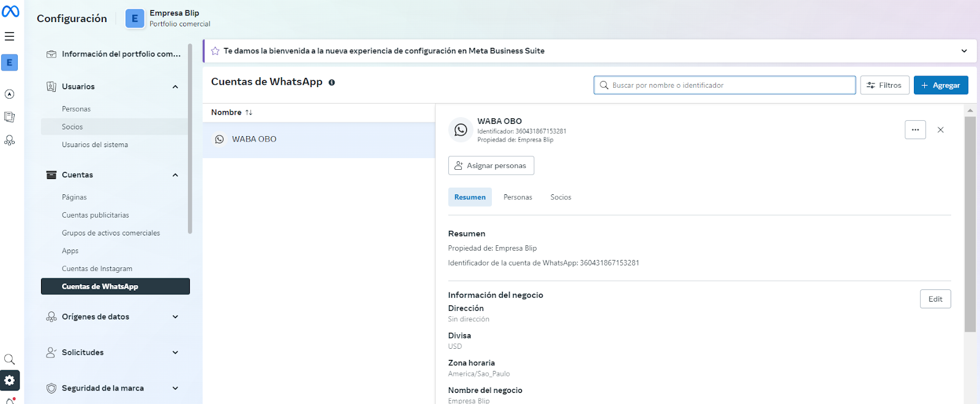Click the USD currency value
The image size is (980, 404).
coord(455,346)
